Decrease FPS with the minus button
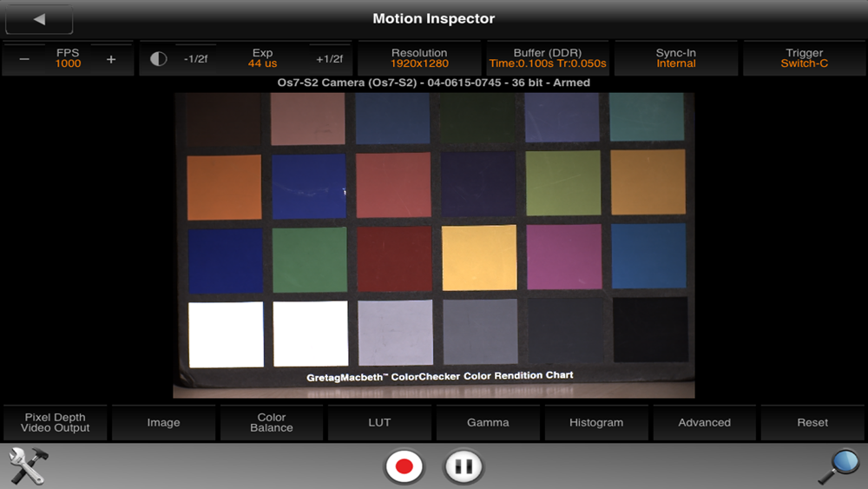The height and width of the screenshot is (489, 868). click(x=24, y=59)
